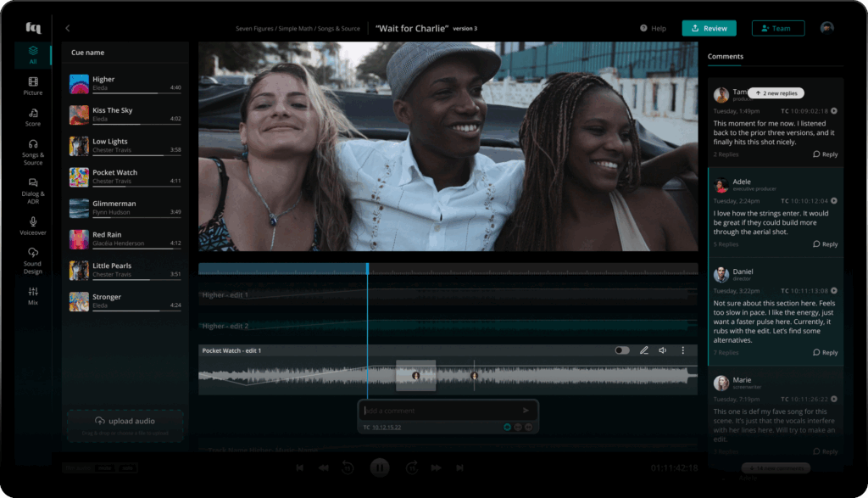Open Dialog & ADR category

tap(33, 187)
